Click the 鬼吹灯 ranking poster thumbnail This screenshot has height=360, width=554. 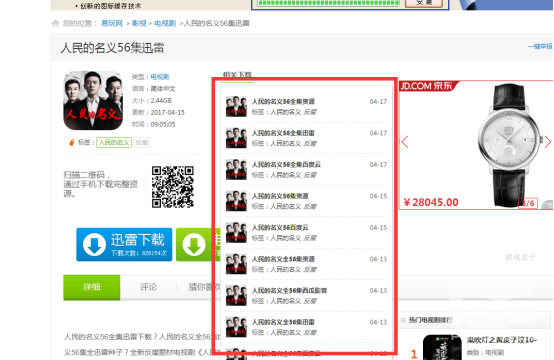coord(442,347)
